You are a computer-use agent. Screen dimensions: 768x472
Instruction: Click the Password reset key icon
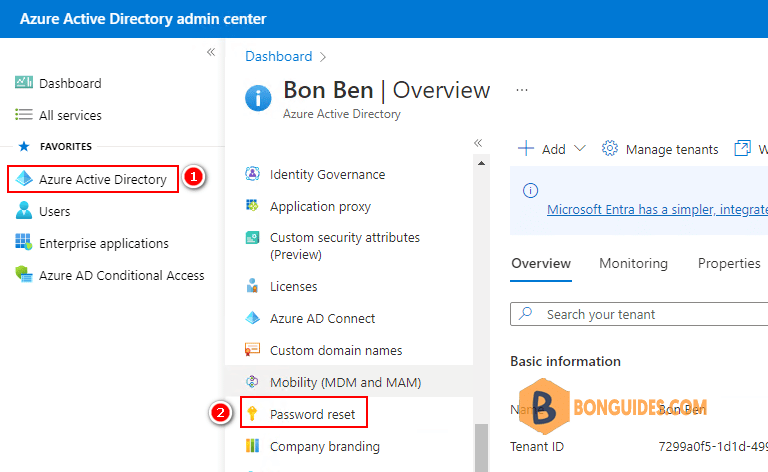[252, 413]
